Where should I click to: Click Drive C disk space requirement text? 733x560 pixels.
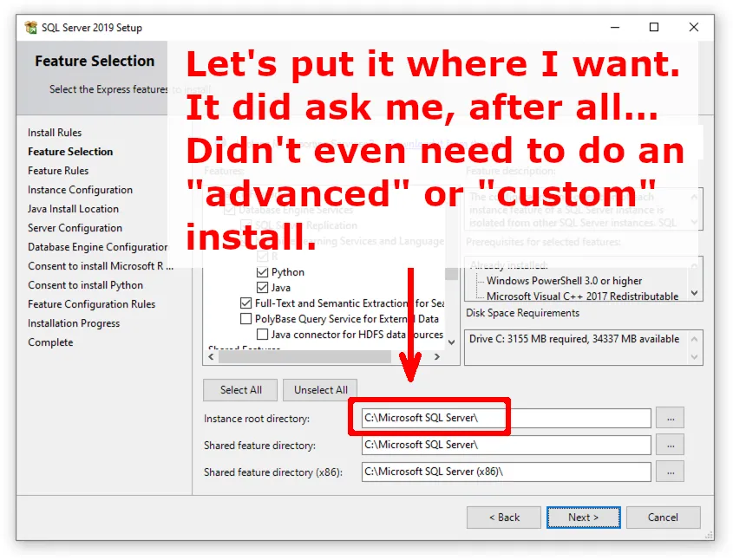coord(574,339)
